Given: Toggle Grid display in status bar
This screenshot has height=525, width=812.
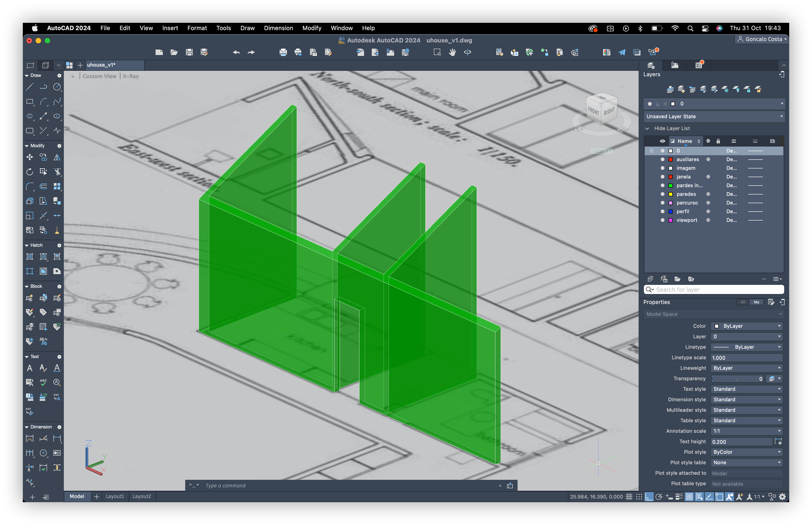Looking at the screenshot, I should click(x=629, y=497).
